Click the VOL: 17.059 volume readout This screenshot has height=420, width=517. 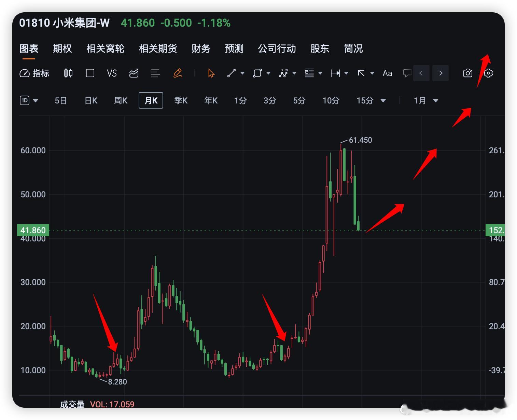[x=112, y=405]
